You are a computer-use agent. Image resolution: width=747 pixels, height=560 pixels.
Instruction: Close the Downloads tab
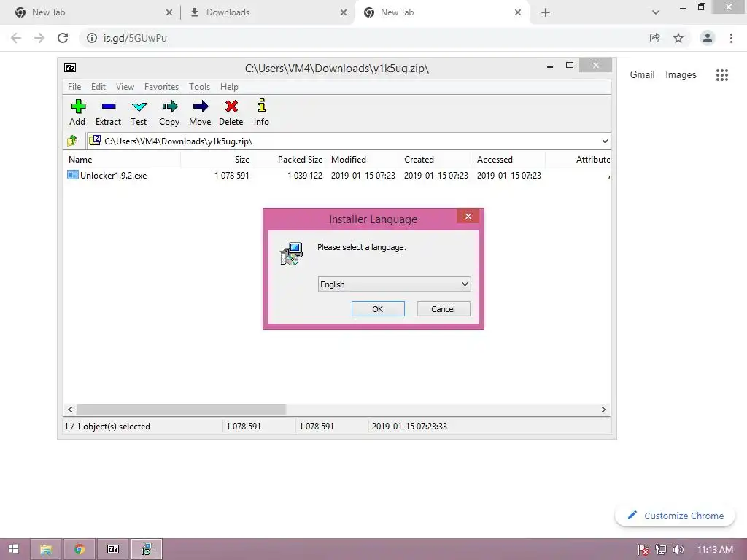pyautogui.click(x=344, y=12)
